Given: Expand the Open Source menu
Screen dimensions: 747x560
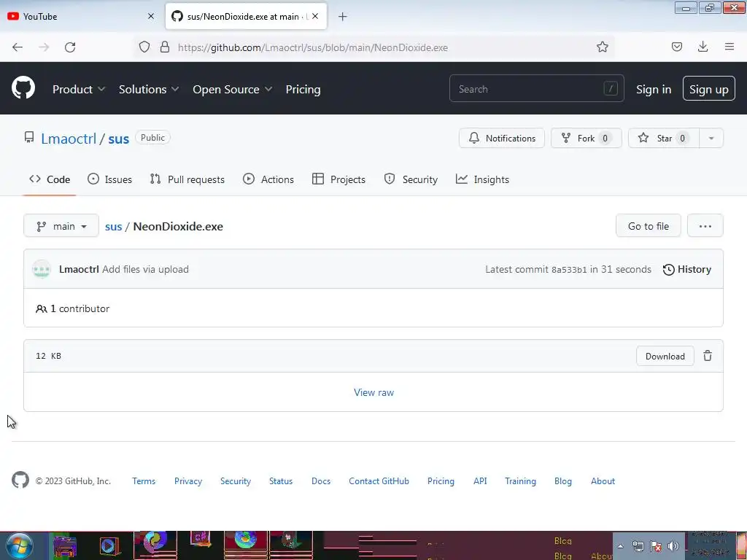Looking at the screenshot, I should pyautogui.click(x=233, y=89).
